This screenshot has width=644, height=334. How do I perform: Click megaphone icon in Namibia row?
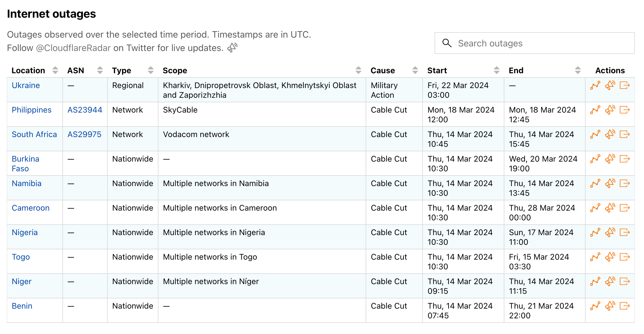[610, 183]
